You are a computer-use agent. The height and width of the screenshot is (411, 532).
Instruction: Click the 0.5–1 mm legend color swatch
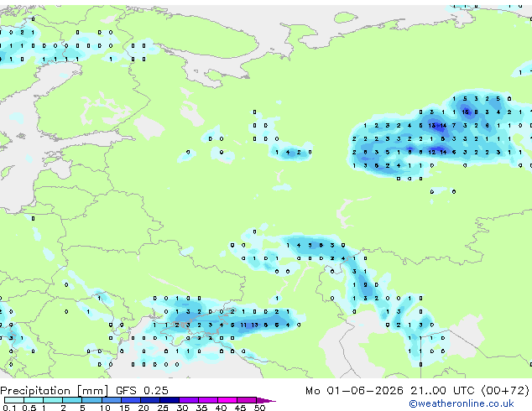pyautogui.click(x=34, y=400)
